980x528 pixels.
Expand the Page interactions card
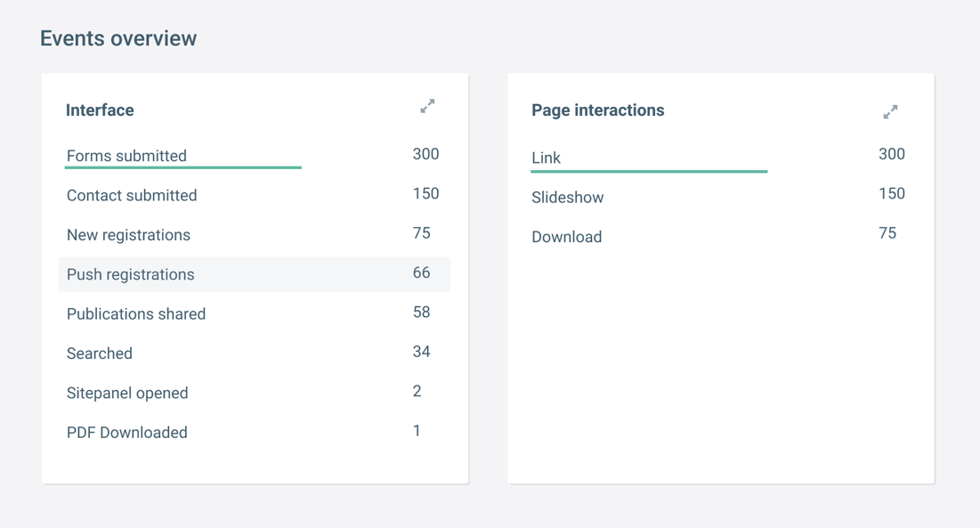(x=890, y=112)
